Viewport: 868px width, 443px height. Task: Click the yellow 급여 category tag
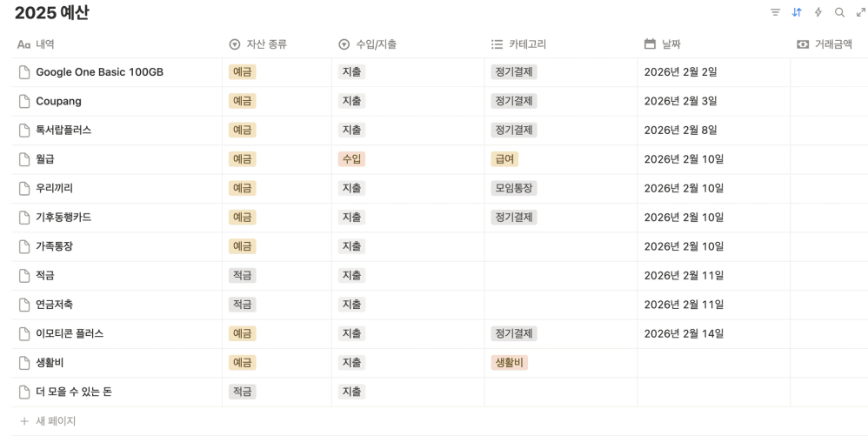coord(504,159)
